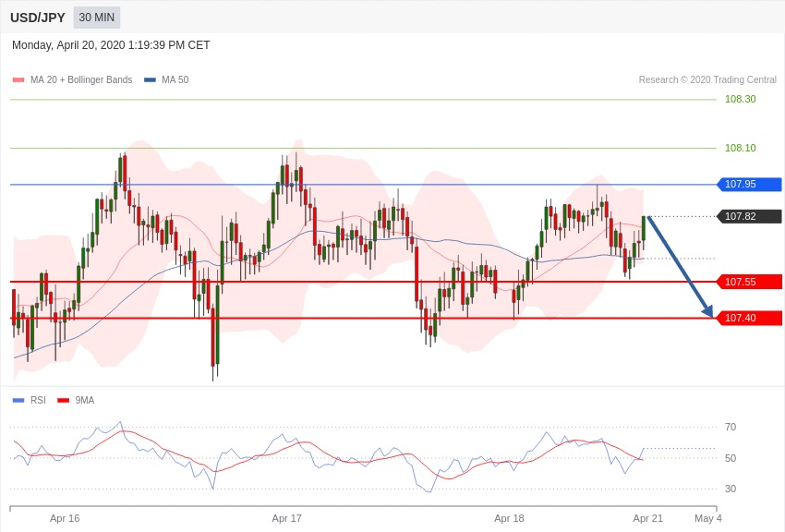Click the chart timestamp Monday, April 20, 2020

coord(111,45)
